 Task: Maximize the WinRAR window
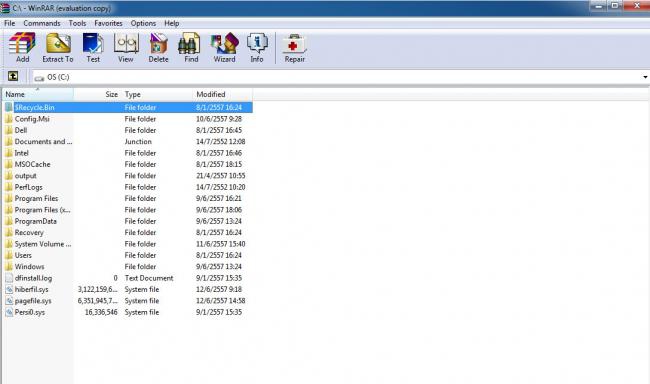[x=615, y=6]
